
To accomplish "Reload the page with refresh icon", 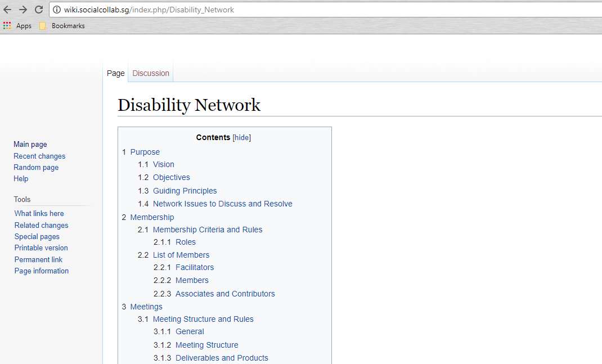I will click(39, 10).
